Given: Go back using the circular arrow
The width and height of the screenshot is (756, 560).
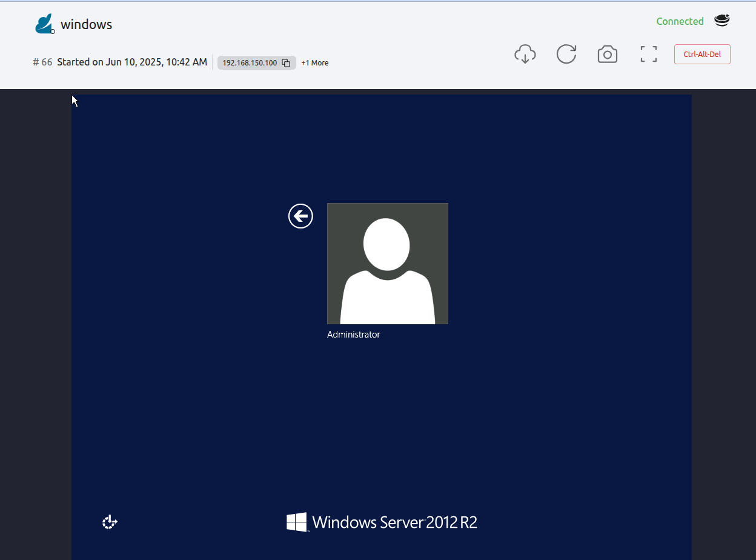Looking at the screenshot, I should coord(300,216).
